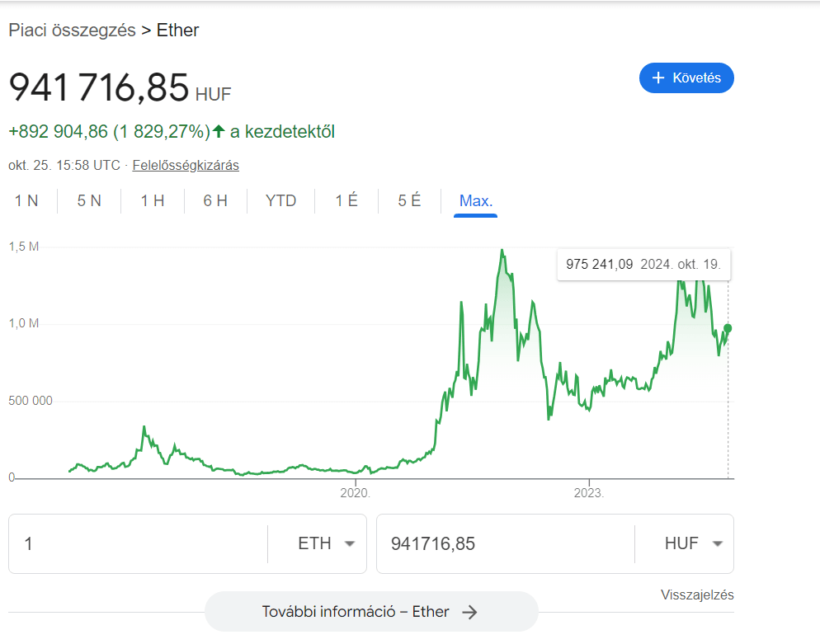The image size is (820, 644).
Task: Select the Max. chart range tab
Action: 475,200
